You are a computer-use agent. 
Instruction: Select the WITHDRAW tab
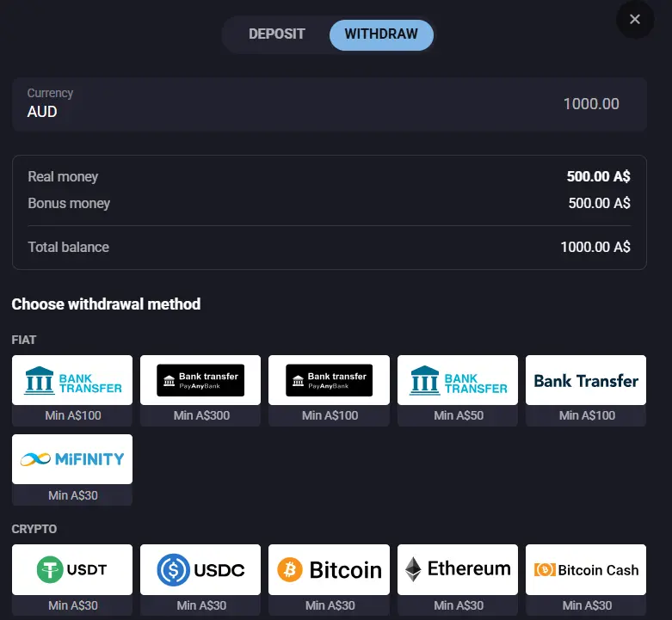pyautogui.click(x=381, y=34)
